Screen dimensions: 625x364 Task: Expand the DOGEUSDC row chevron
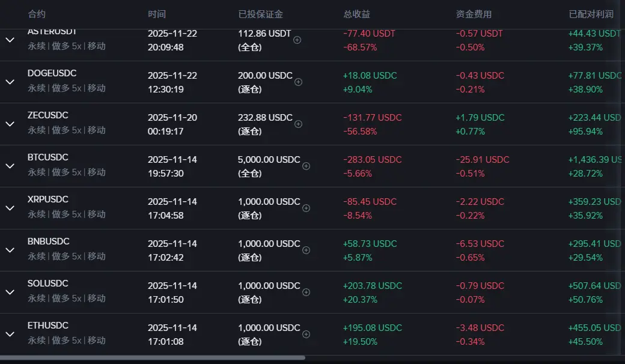(10, 82)
